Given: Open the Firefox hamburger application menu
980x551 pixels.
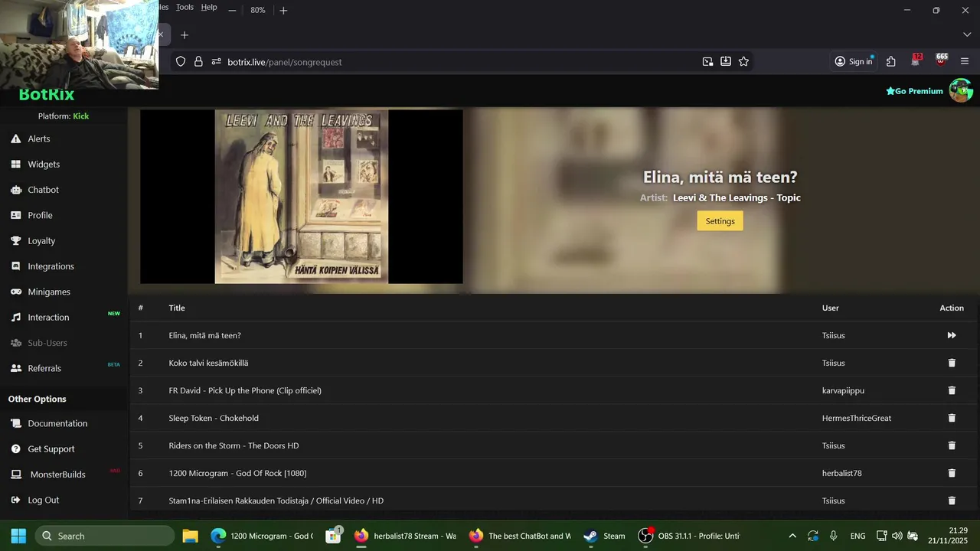Looking at the screenshot, I should click(x=965, y=61).
